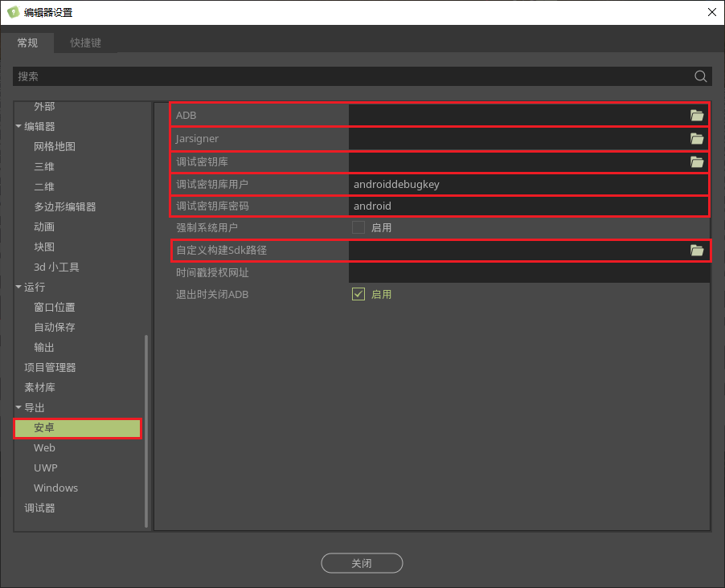This screenshot has height=588, width=725.
Task: Collapse the 运行 tree section
Action: (x=18, y=287)
